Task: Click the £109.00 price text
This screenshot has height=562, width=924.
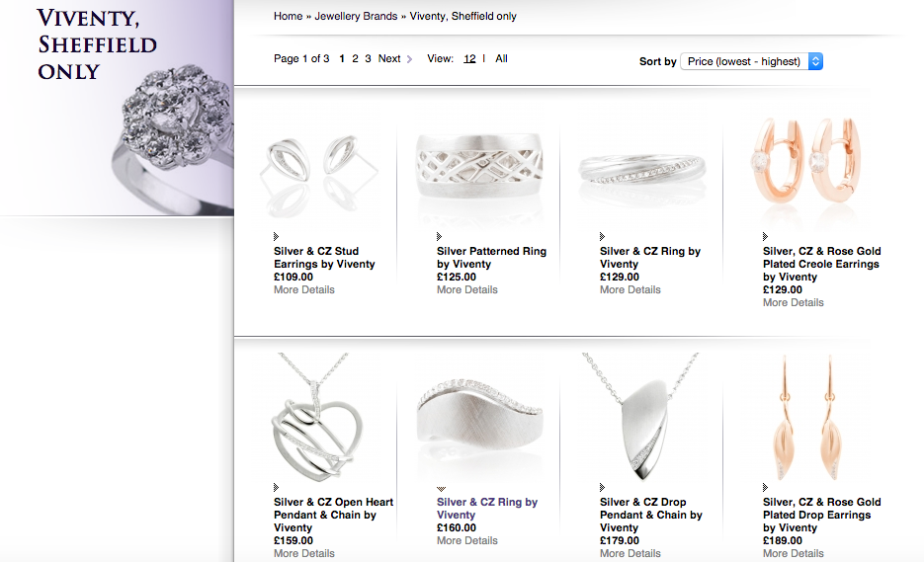Action: (294, 277)
